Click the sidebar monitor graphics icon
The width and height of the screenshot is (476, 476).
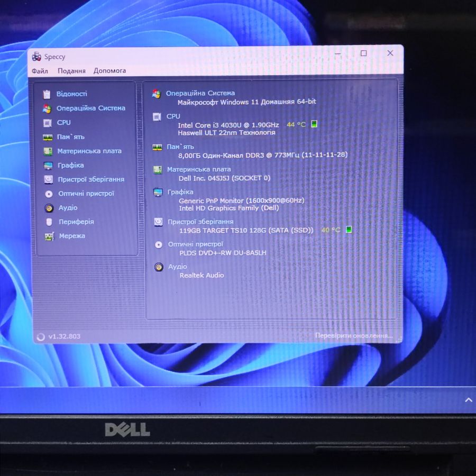48,166
